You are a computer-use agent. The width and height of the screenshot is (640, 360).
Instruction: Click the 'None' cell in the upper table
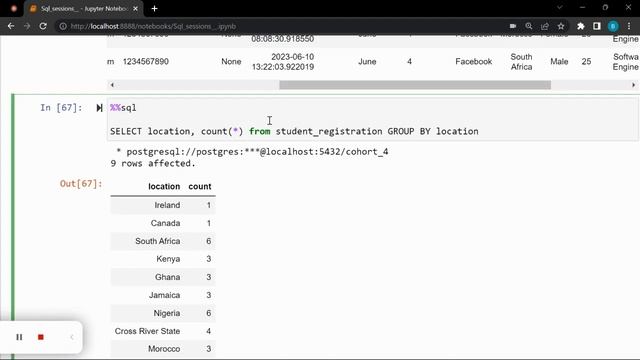click(231, 62)
